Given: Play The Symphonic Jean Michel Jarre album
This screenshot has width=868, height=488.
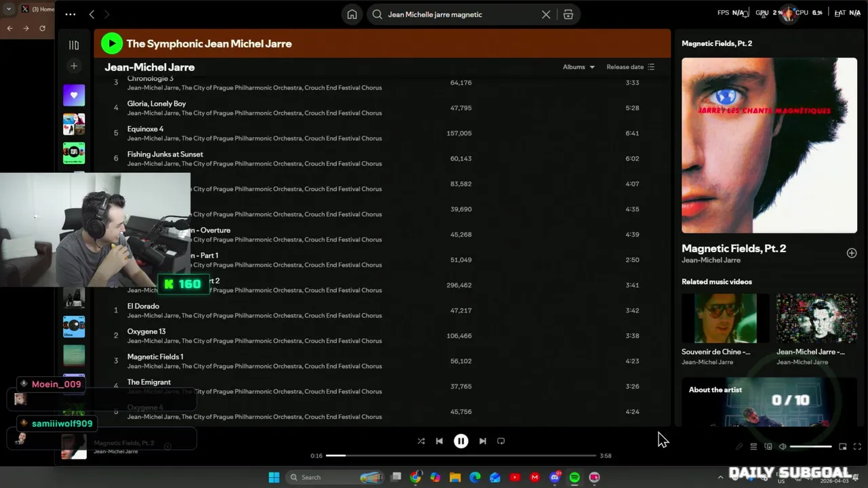Looking at the screenshot, I should point(112,43).
